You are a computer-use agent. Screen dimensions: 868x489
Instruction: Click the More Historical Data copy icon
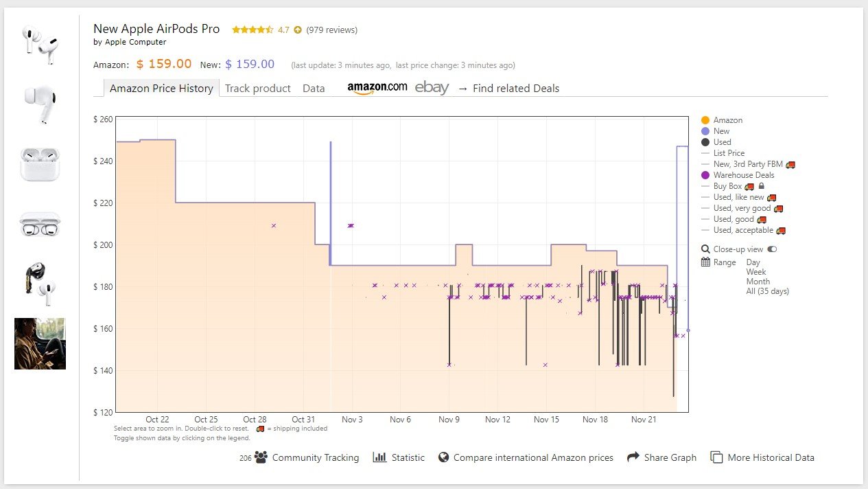click(x=716, y=457)
